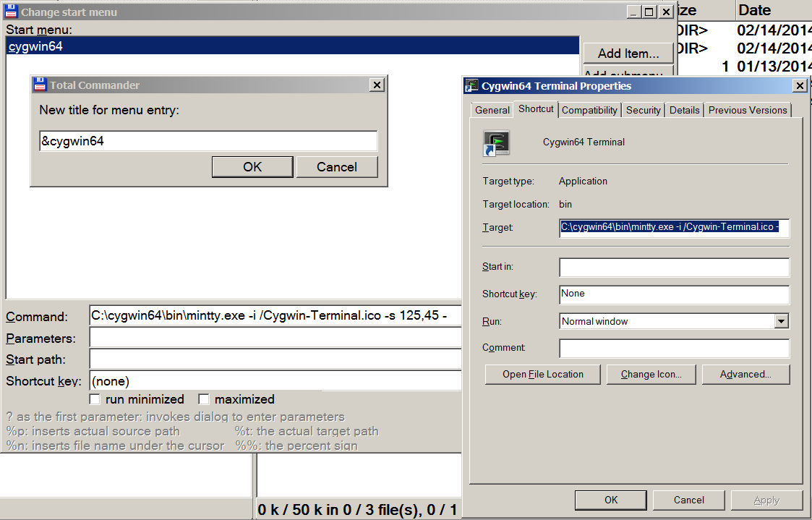Close the Change start menu window
Viewport: 812px width, 520px height.
point(666,12)
